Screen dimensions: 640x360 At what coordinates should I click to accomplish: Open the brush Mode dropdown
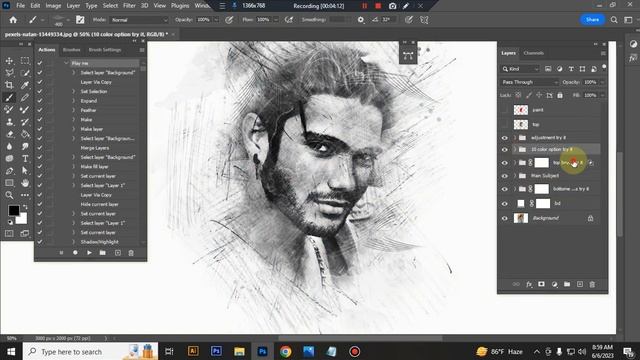pyautogui.click(x=139, y=20)
